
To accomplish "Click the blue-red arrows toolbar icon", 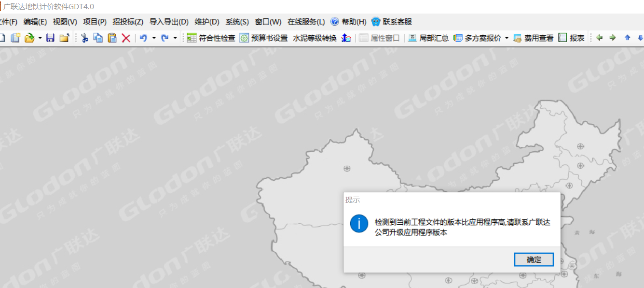I will 346,38.
